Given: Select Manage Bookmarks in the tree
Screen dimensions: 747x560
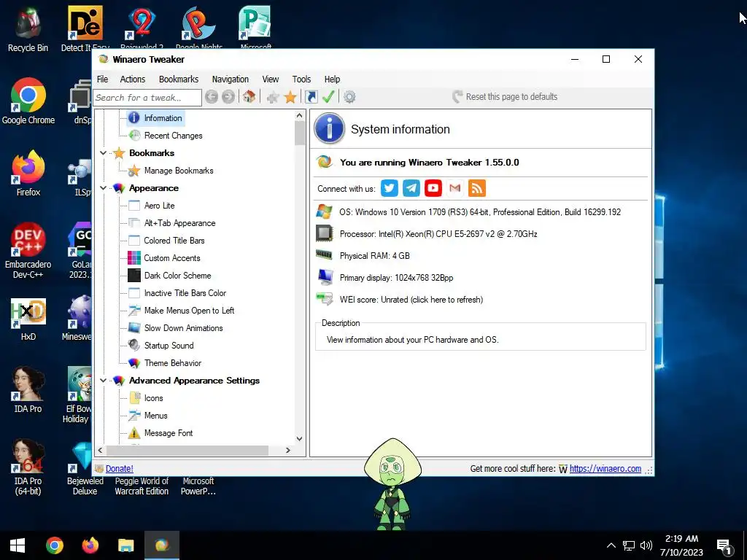Looking at the screenshot, I should (x=179, y=171).
